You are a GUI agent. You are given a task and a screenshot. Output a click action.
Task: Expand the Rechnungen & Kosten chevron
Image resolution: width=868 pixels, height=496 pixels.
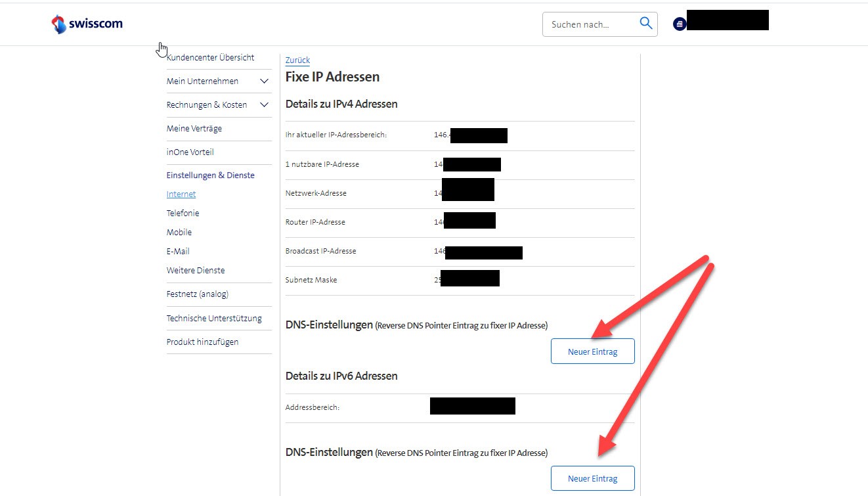point(265,105)
